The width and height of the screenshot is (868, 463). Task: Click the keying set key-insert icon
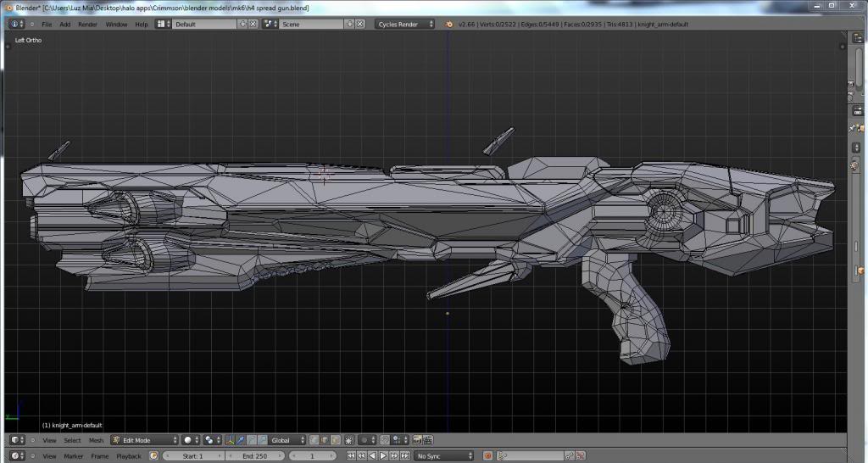point(570,456)
